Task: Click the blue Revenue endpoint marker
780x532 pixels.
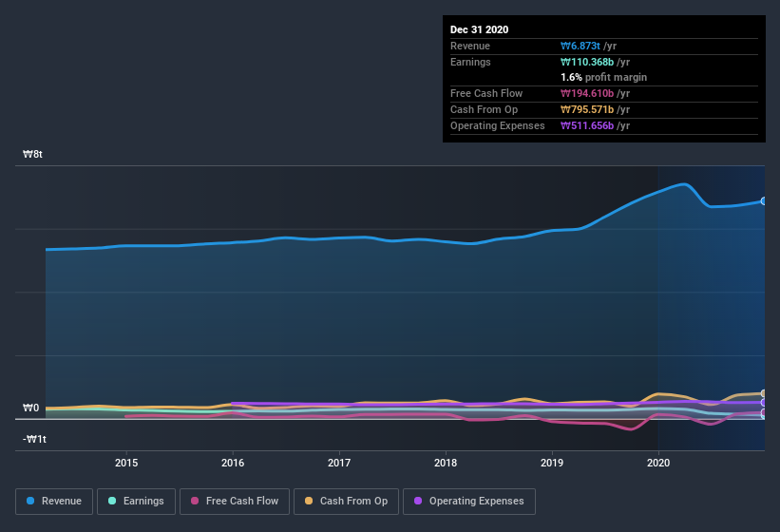Action: pos(764,200)
